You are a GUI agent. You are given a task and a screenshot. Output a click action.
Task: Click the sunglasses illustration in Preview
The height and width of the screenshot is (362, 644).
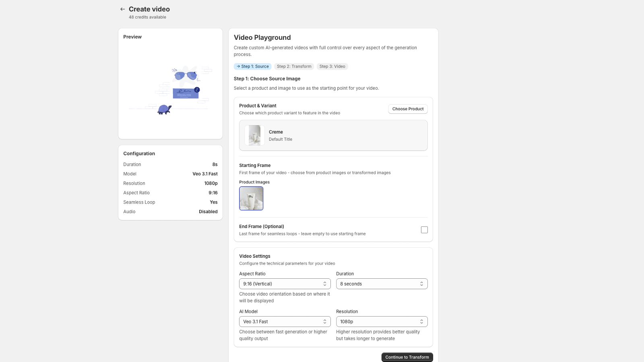pyautogui.click(x=186, y=75)
